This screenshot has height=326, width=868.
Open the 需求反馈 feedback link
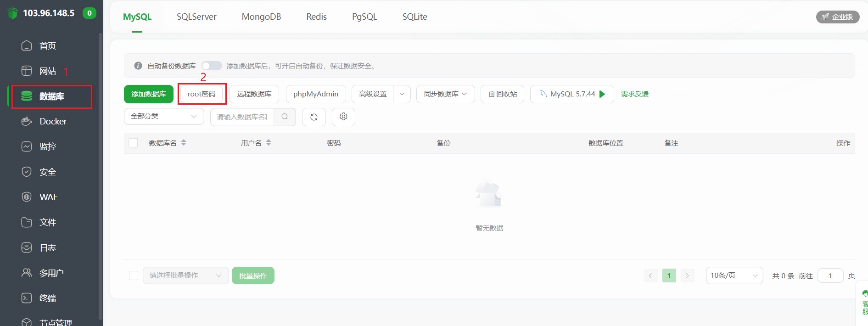point(634,94)
